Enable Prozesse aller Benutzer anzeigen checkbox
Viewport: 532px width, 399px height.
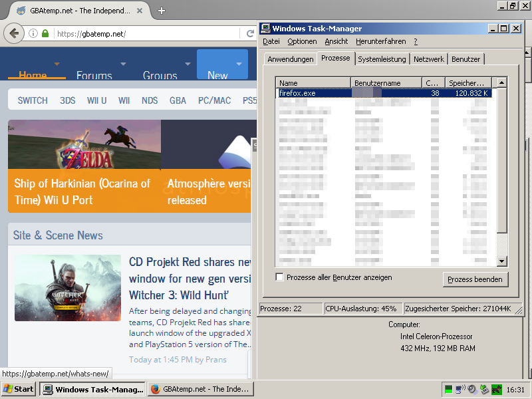(x=279, y=277)
